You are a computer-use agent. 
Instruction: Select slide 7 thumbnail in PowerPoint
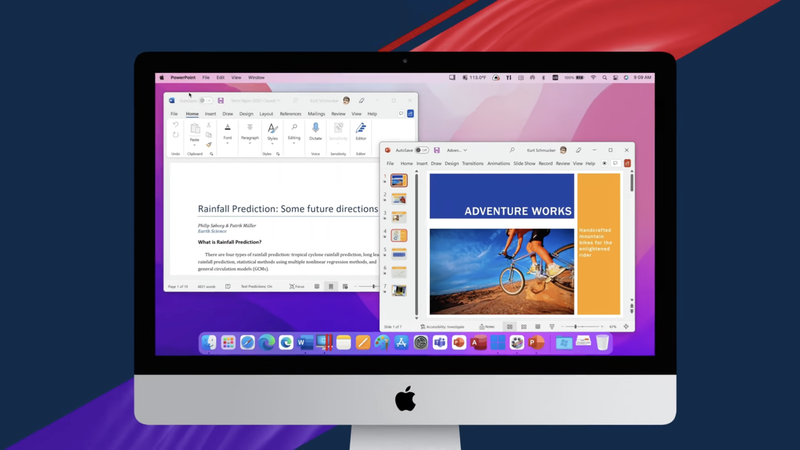[399, 290]
